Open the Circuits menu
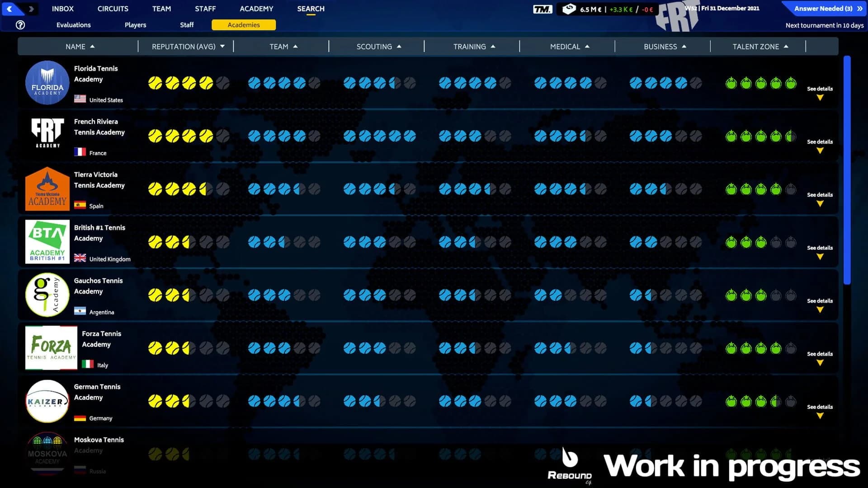Viewport: 868px width, 488px height. coord(113,9)
